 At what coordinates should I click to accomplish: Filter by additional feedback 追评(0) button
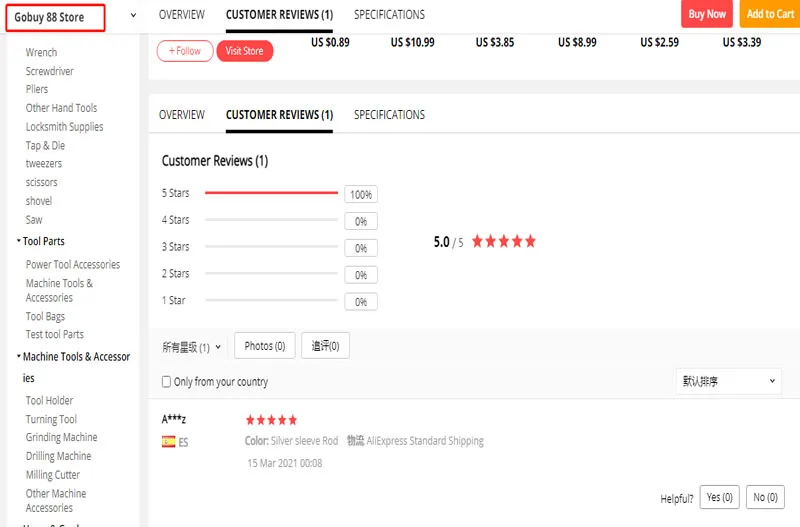point(325,346)
